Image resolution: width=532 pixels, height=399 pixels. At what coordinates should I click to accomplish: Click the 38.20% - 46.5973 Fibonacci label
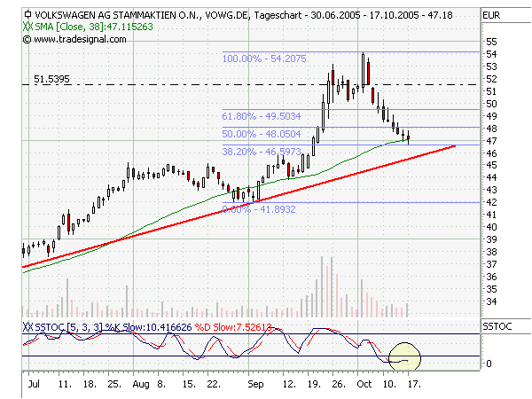[262, 152]
